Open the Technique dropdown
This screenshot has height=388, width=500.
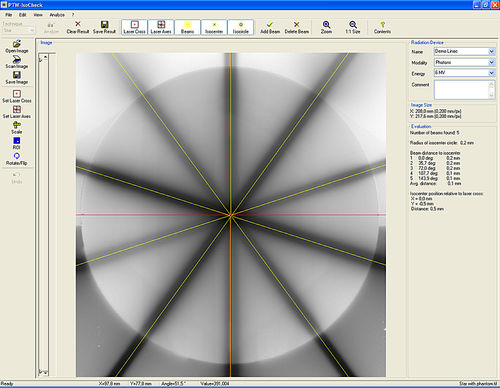coord(32,30)
